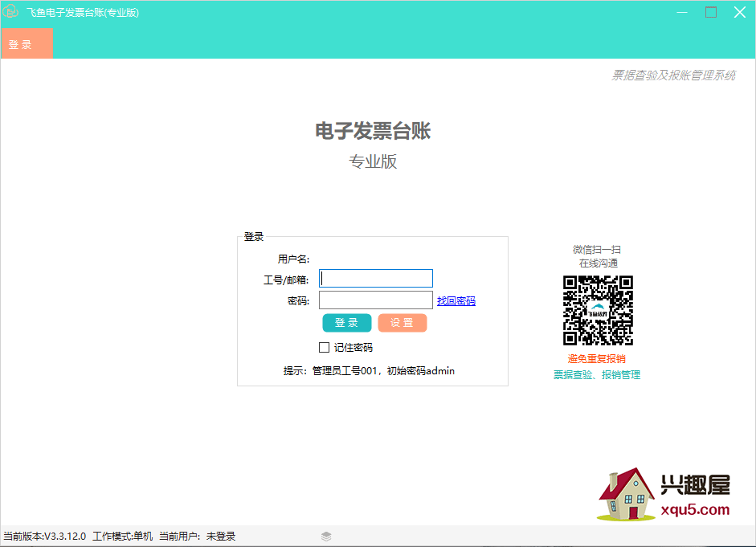Click the 当前版本 V3.3.12.0 status text
Image resolution: width=756 pixels, height=547 pixels.
click(44, 537)
